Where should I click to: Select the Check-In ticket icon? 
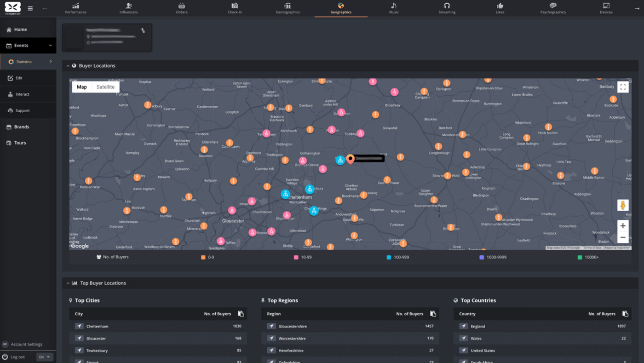[235, 6]
